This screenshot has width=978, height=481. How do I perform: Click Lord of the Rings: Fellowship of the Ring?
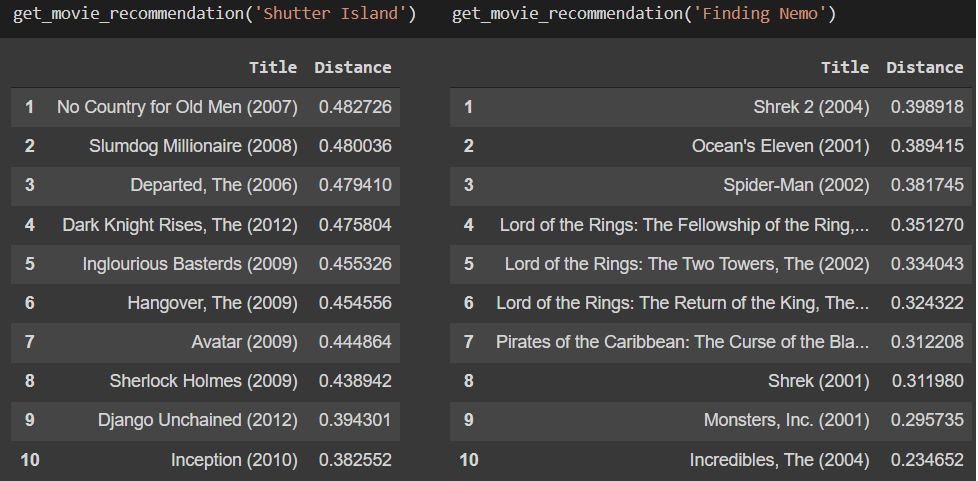click(684, 225)
